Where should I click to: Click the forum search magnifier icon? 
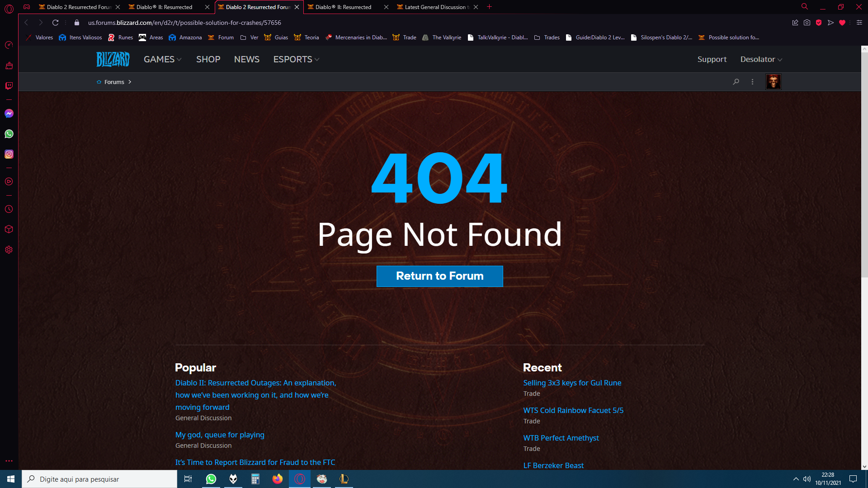click(736, 82)
